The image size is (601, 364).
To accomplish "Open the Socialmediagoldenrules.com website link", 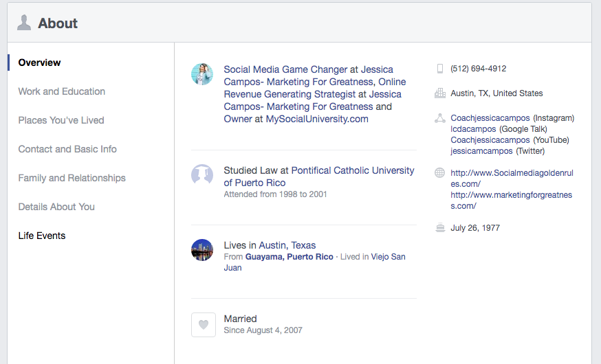I will (512, 179).
